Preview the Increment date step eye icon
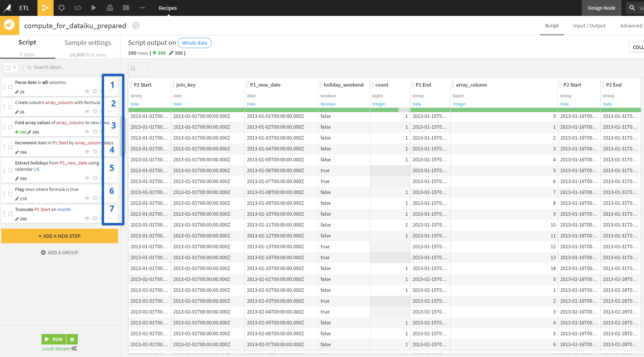Screen dimensions: 644x357 click(87, 151)
